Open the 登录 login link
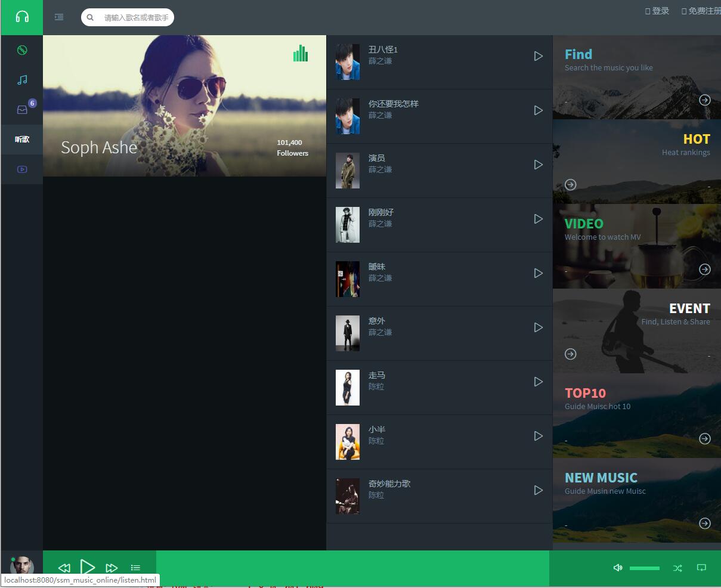This screenshot has height=588, width=721. (x=657, y=11)
